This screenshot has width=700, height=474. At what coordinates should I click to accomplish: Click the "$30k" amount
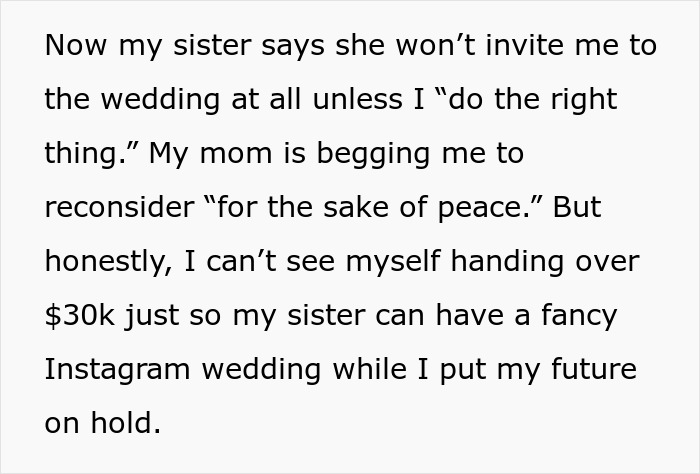coord(82,316)
